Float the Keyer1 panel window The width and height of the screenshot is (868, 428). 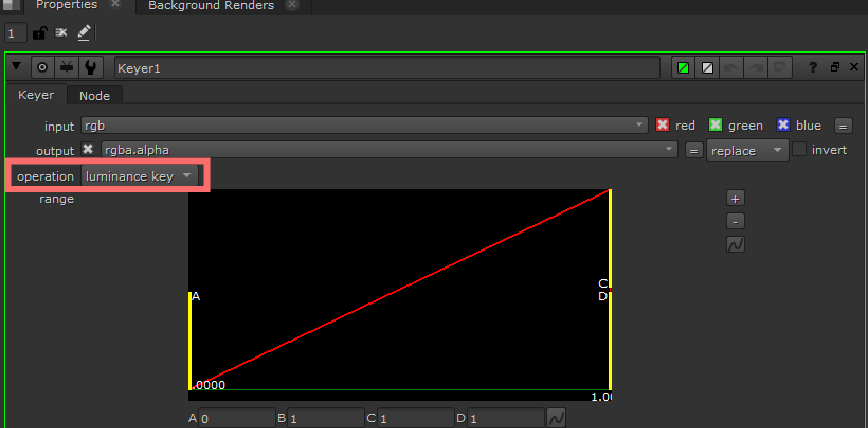tap(835, 67)
